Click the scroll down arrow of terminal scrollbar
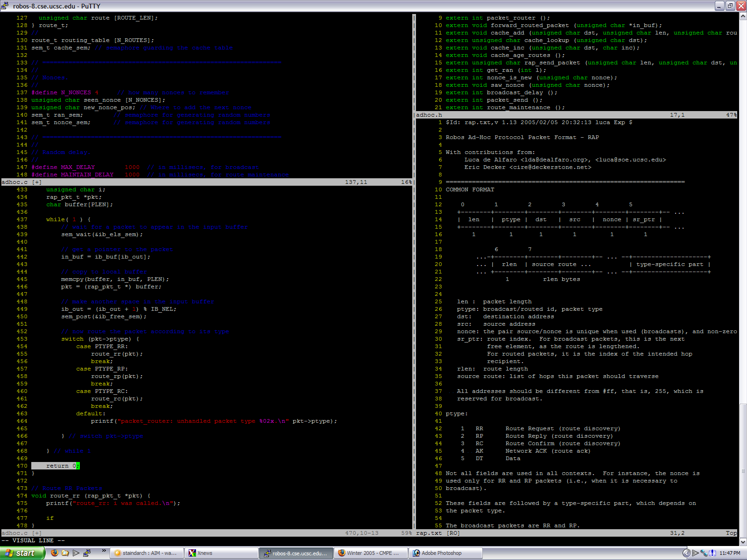The width and height of the screenshot is (747, 560). [x=743, y=542]
